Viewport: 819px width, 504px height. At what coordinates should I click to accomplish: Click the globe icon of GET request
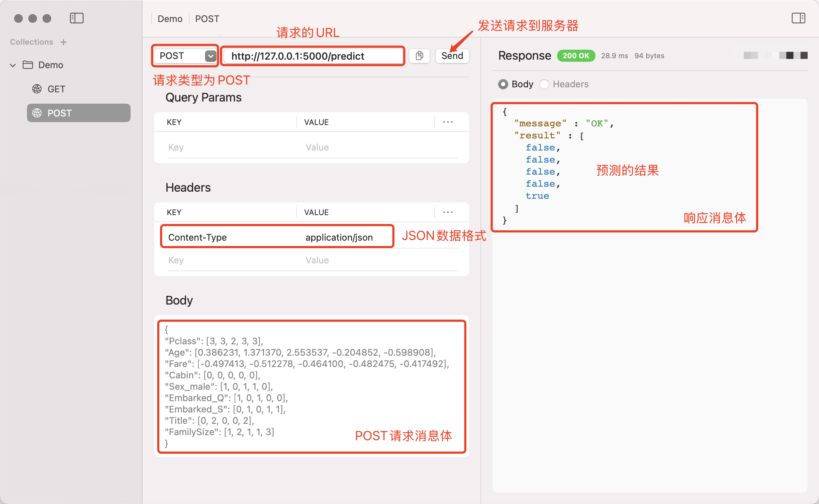pos(37,89)
